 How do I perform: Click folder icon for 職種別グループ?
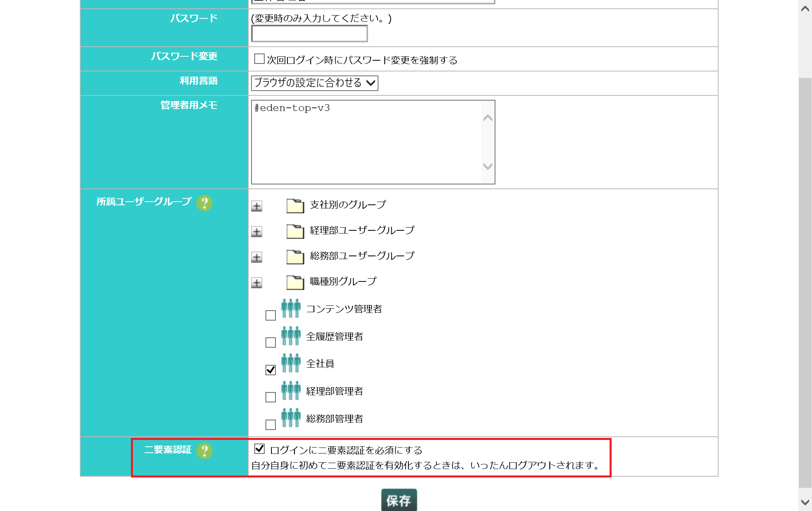tap(295, 282)
